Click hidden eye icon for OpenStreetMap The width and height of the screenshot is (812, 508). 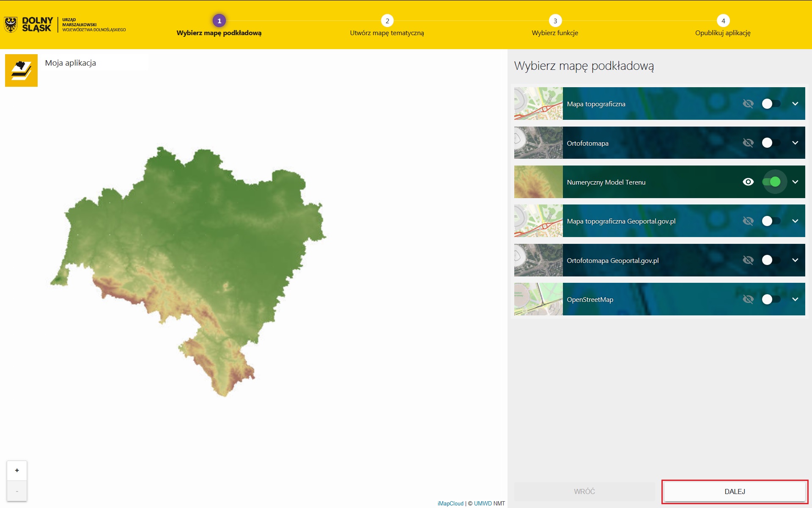pyautogui.click(x=748, y=299)
